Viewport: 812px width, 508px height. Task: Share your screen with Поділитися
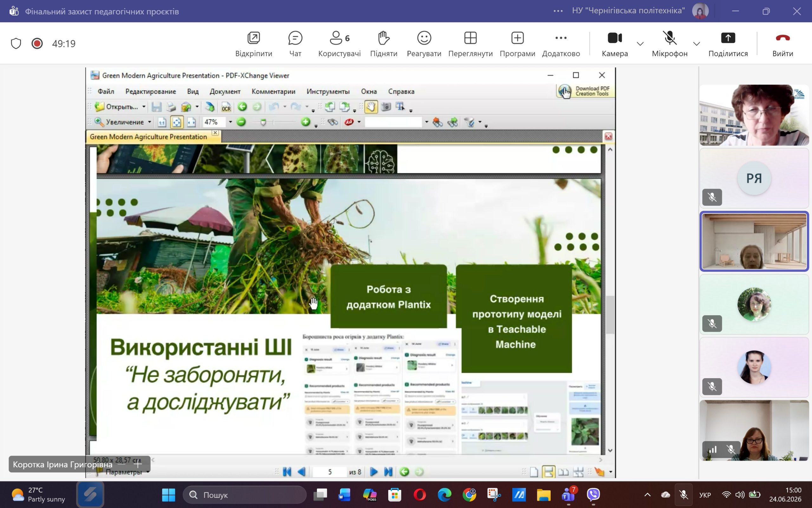coord(728,44)
